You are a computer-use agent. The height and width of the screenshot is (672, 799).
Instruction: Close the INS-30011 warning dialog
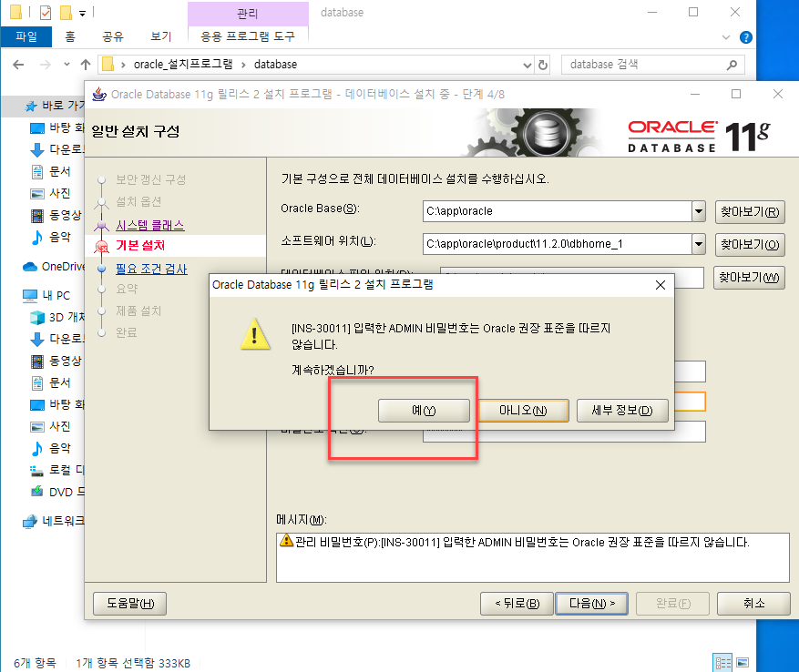point(661,285)
